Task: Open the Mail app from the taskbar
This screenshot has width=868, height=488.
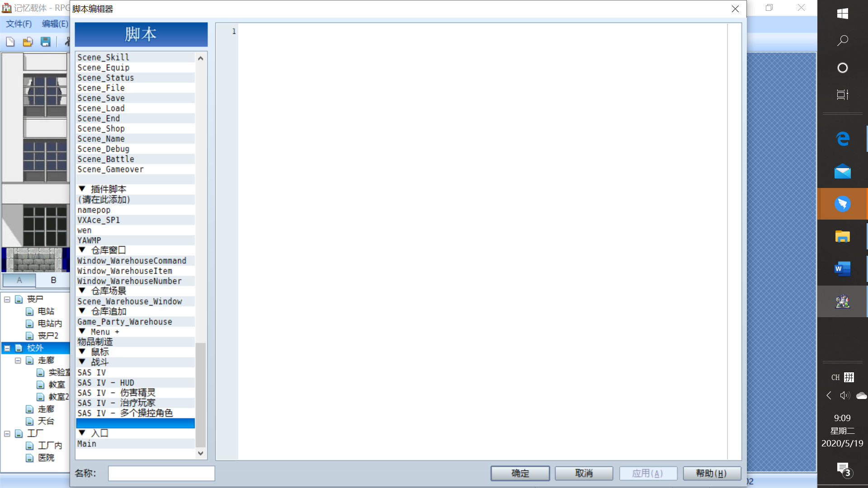Action: tap(842, 171)
